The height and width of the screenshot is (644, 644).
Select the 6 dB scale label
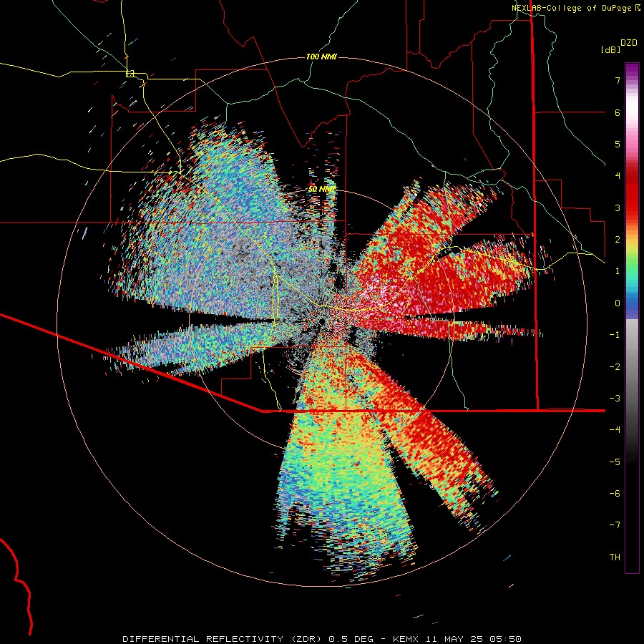tap(618, 112)
